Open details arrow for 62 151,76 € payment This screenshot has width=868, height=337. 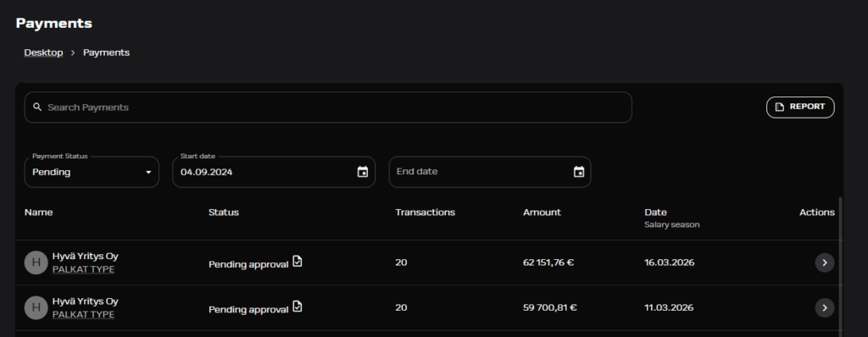(x=824, y=262)
